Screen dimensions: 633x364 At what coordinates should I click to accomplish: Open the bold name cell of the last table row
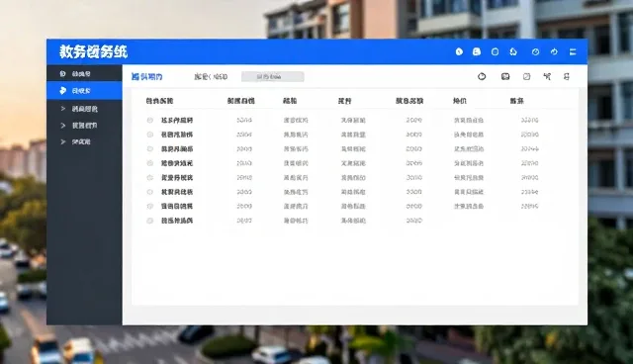click(177, 221)
